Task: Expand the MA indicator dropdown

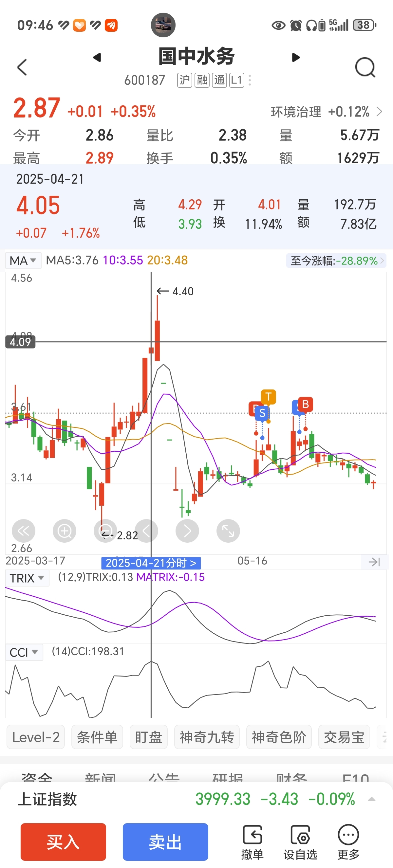Action: click(23, 261)
